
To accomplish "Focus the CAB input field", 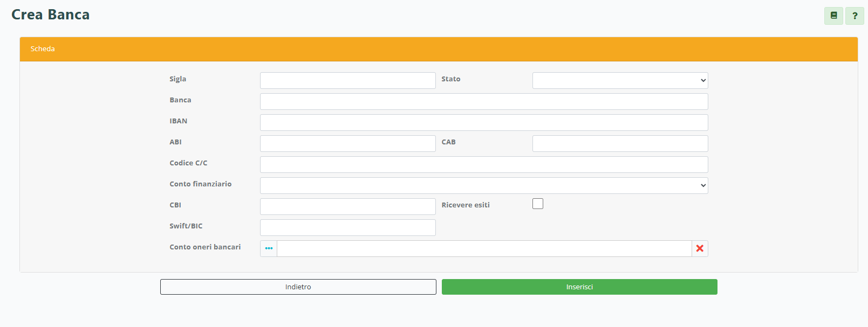I will coord(620,143).
